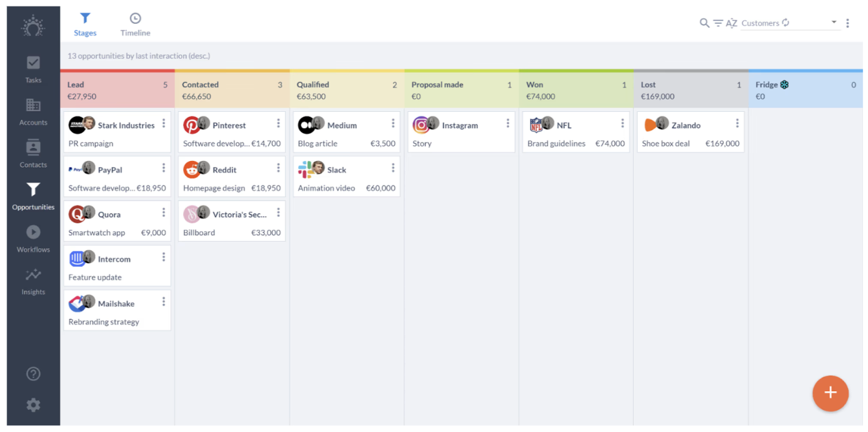Create a new opportunity with the orange plus button
The width and height of the screenshot is (868, 432).
(830, 393)
